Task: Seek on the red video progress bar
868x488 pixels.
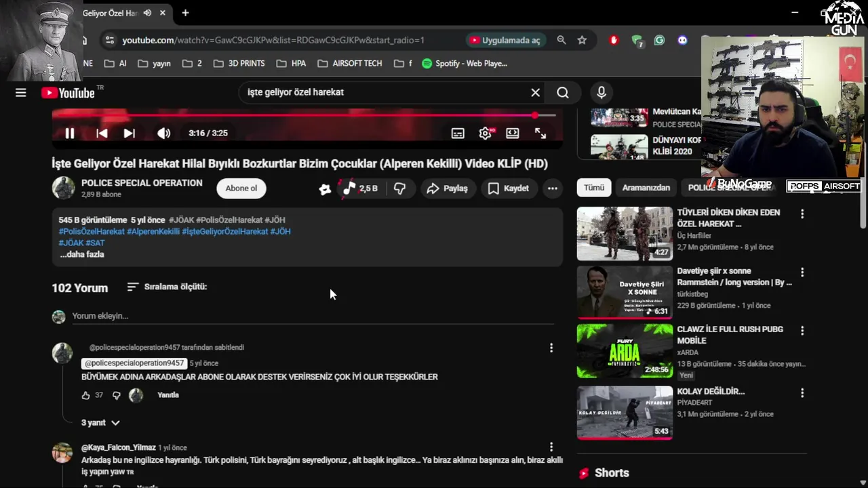Action: point(304,115)
